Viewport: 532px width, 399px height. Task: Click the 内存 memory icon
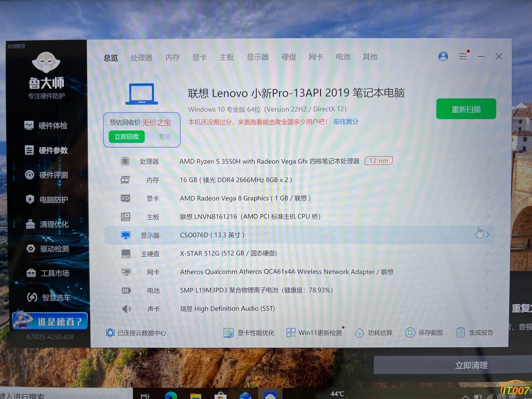[x=125, y=180]
